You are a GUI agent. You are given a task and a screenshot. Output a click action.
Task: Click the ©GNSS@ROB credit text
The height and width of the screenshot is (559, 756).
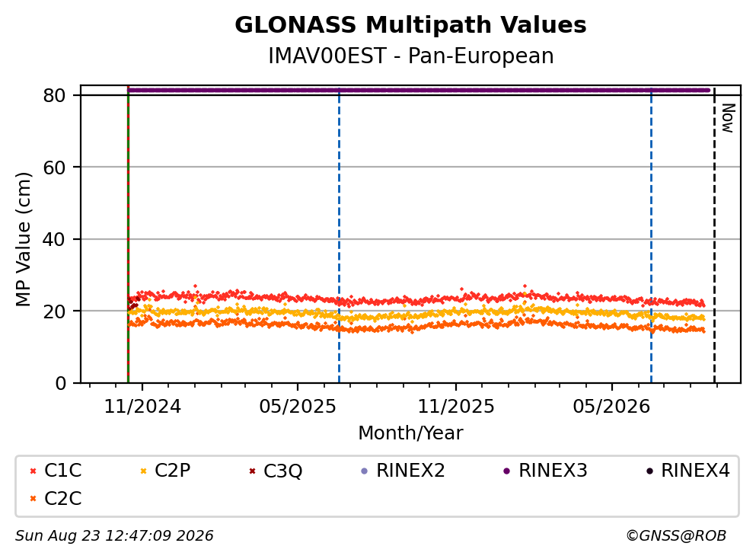point(676,536)
